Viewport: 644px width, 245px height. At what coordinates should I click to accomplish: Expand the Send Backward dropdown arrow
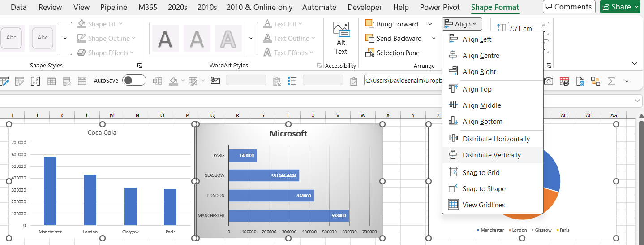(x=434, y=39)
